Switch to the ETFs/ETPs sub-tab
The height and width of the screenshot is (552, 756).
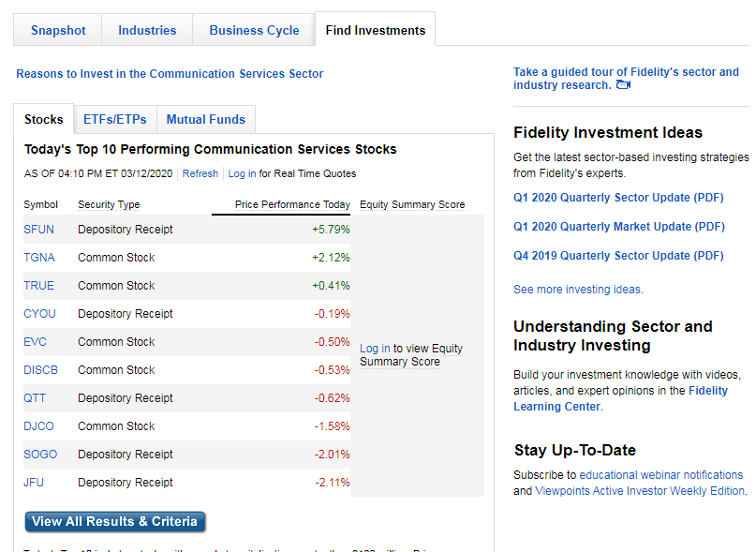pyautogui.click(x=114, y=119)
